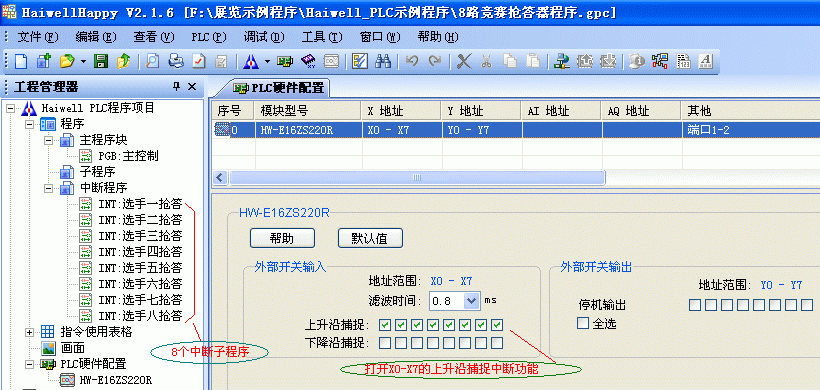This screenshot has height=390, width=820.
Task: Click the 帮助 button in config panel
Action: coord(282,238)
